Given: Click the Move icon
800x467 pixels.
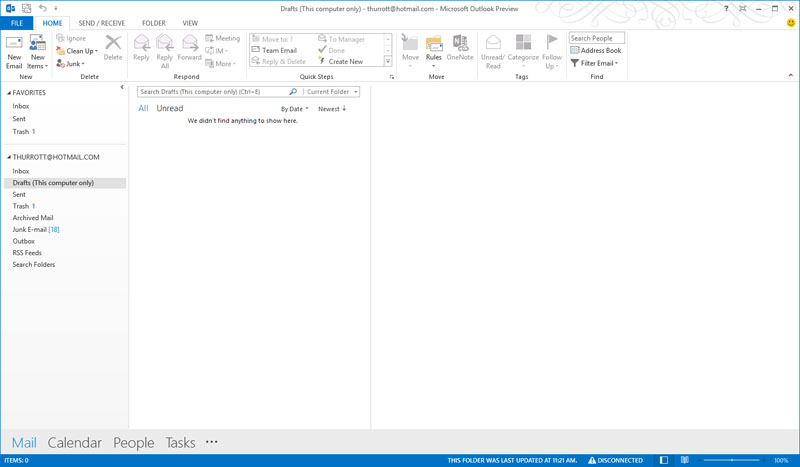Looking at the screenshot, I should click(x=410, y=43).
